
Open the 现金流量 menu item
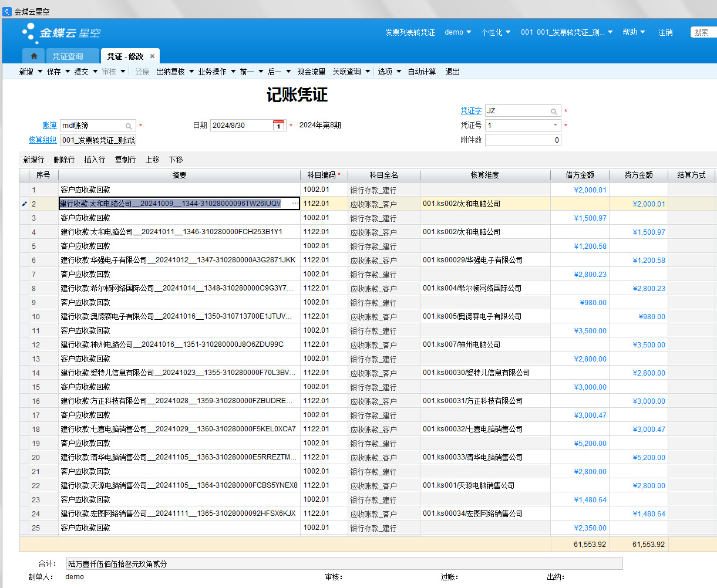tap(311, 72)
